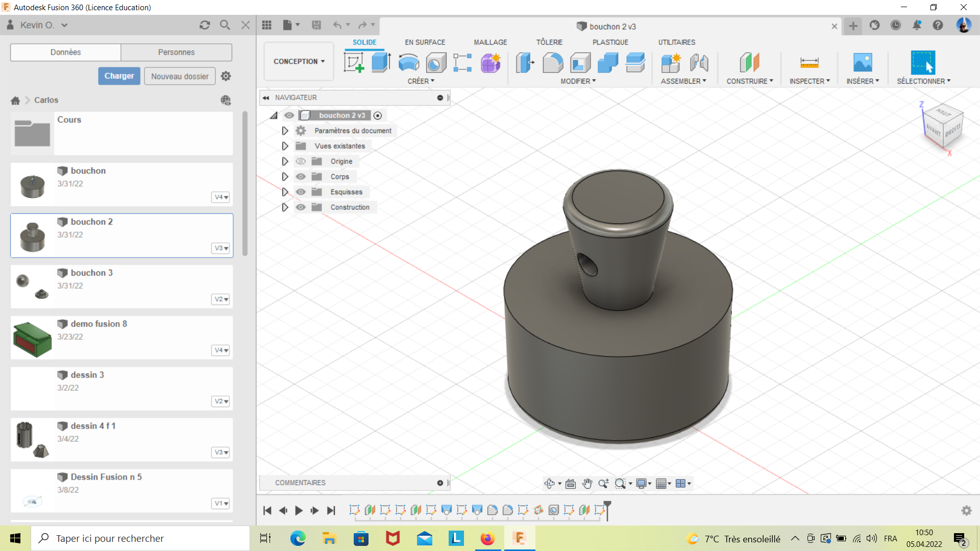Open version dropdown V3 for bouchon 2
Image resolution: width=980 pixels, height=551 pixels.
coord(221,248)
